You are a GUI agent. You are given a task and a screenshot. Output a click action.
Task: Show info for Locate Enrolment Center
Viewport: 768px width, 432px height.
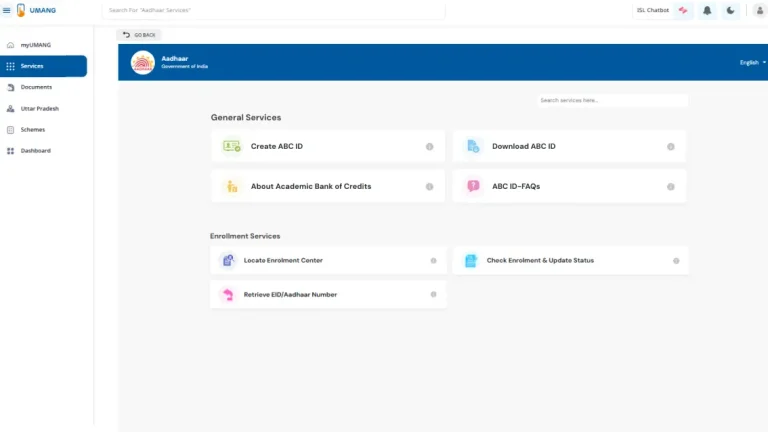point(433,261)
